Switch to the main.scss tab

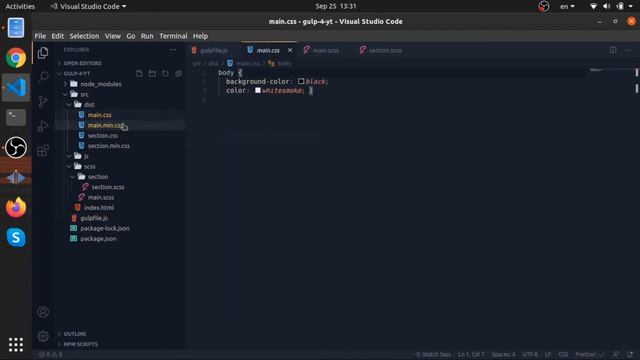point(325,50)
